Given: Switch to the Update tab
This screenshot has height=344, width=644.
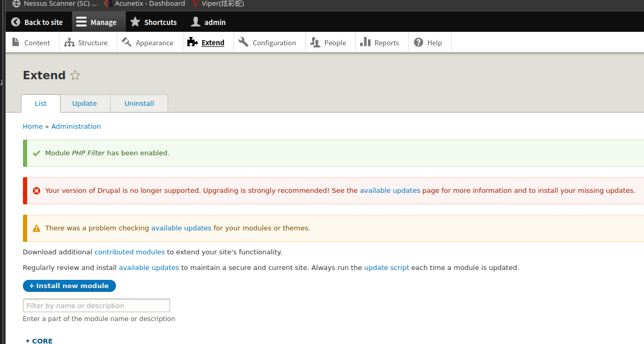Looking at the screenshot, I should pos(85,103).
